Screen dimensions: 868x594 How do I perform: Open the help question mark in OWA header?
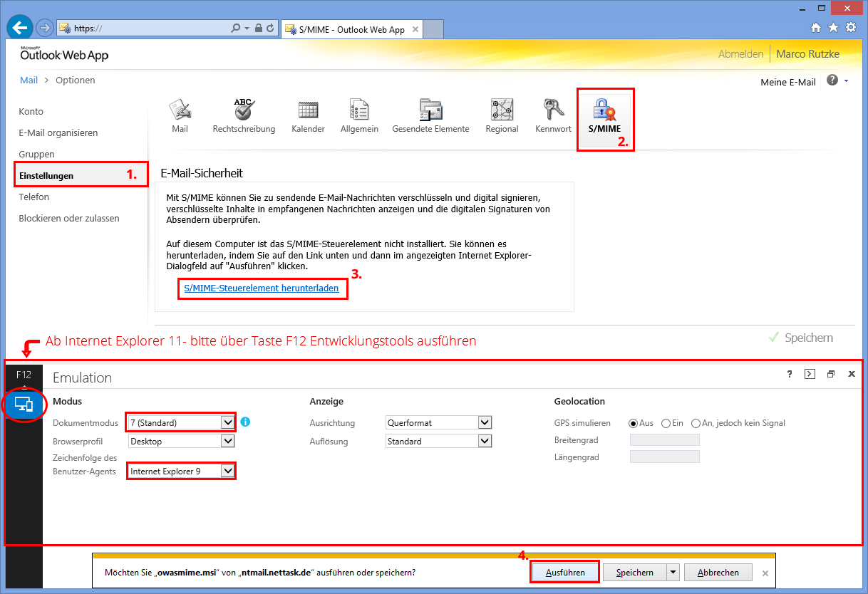[x=832, y=80]
